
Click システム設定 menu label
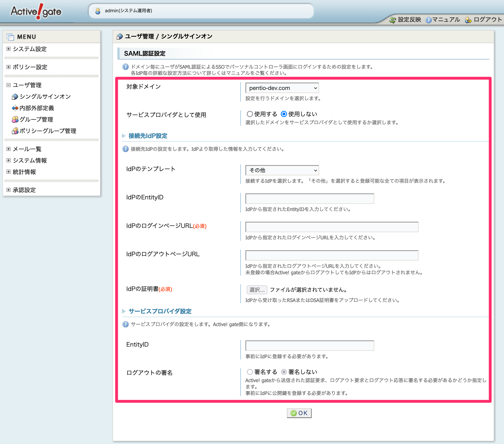tap(29, 49)
